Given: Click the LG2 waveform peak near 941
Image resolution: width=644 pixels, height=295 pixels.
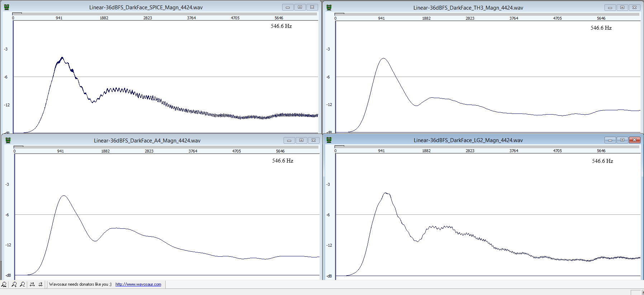Looking at the screenshot, I should coord(386,193).
